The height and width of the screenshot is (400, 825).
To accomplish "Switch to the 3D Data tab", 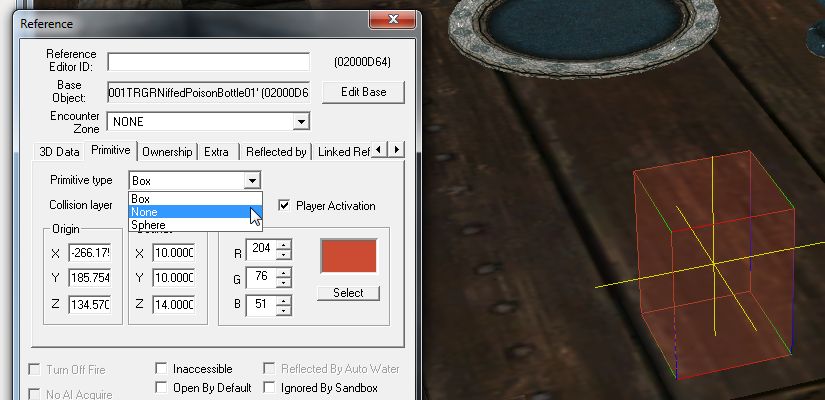I will [x=59, y=152].
